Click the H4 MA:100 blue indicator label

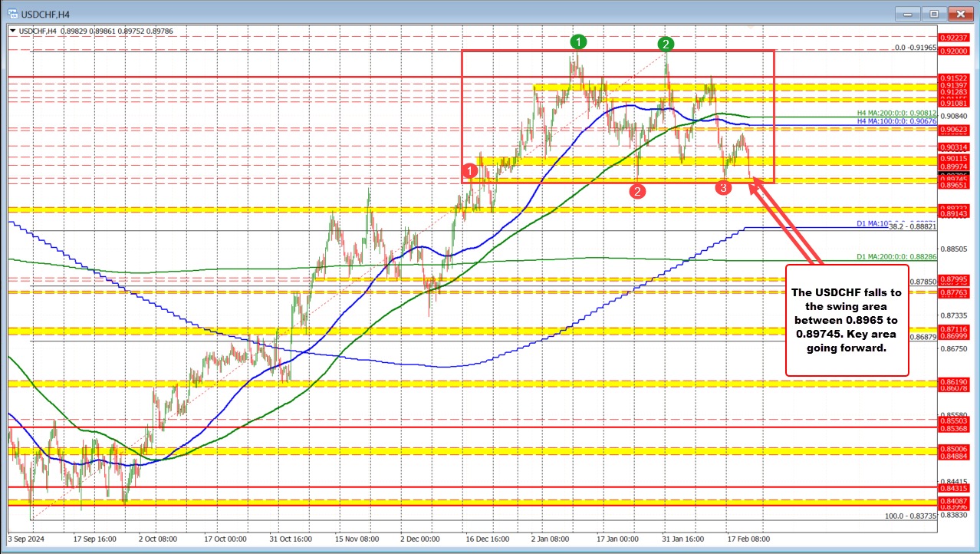[x=896, y=120]
